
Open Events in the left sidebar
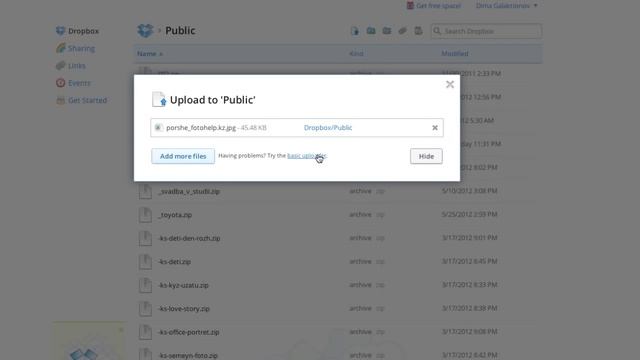tap(79, 83)
